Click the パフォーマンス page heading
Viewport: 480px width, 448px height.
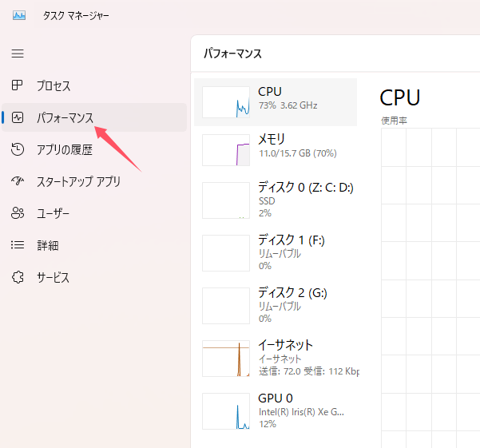point(232,54)
